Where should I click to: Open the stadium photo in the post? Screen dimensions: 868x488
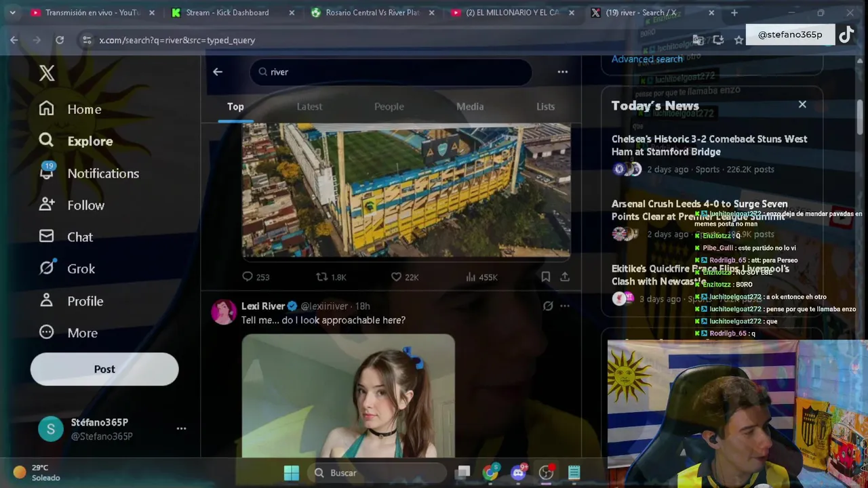tap(406, 191)
